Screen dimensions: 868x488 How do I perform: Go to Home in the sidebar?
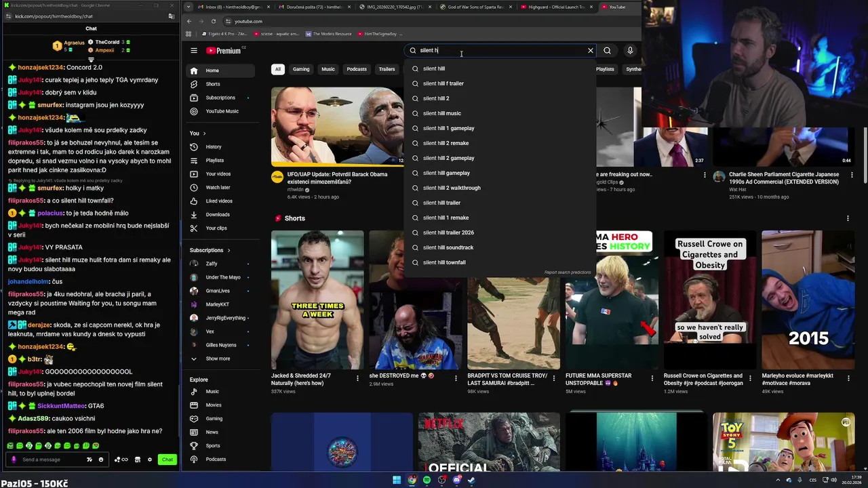coord(220,70)
